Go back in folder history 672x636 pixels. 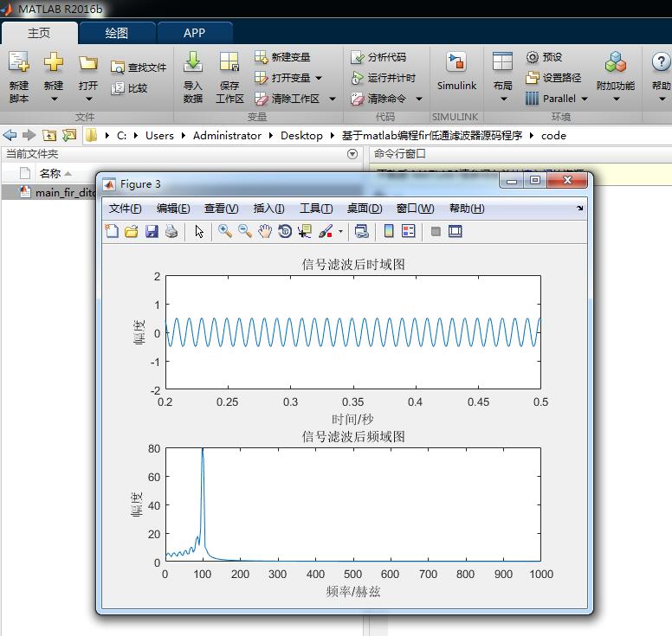point(10,135)
